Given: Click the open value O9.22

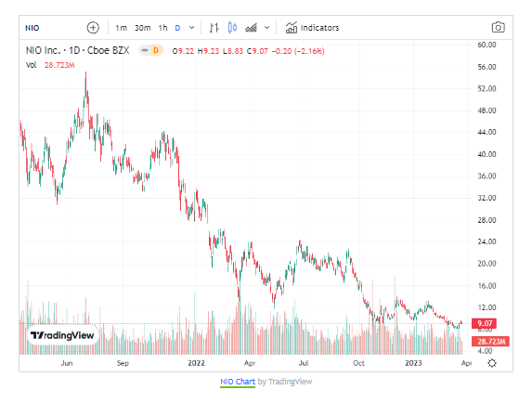Looking at the screenshot, I should pyautogui.click(x=183, y=51).
